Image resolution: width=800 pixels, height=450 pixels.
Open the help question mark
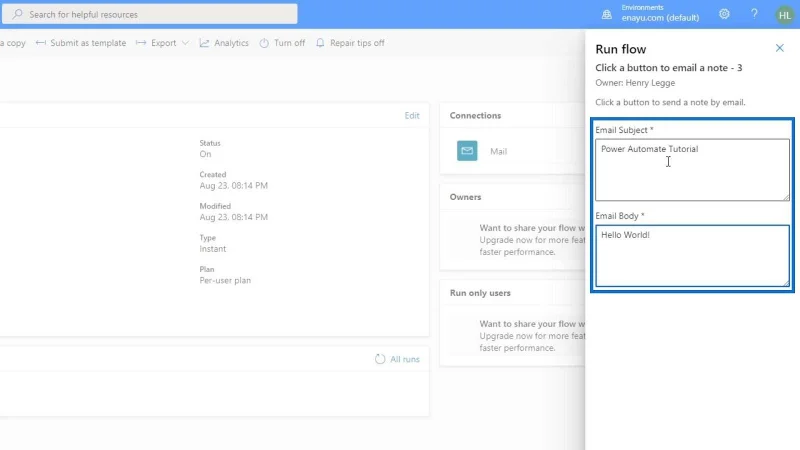pyautogui.click(x=754, y=14)
